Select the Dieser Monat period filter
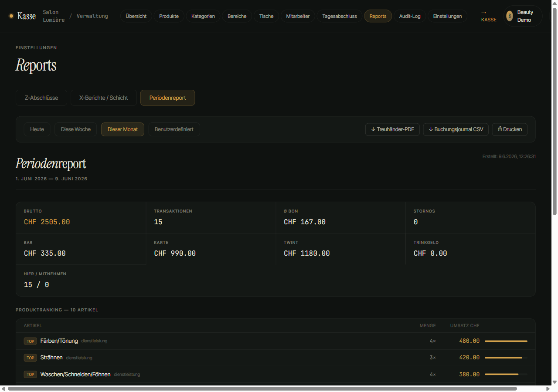The image size is (558, 392). (x=122, y=129)
